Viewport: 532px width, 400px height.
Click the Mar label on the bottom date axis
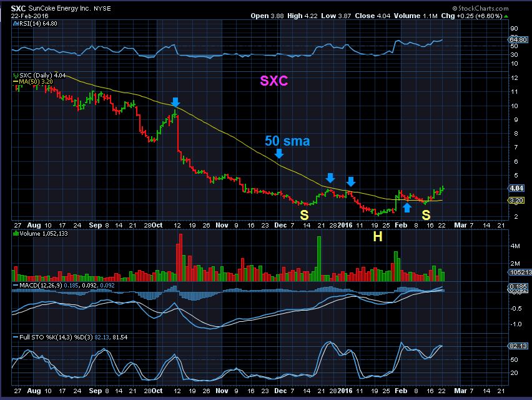pyautogui.click(x=460, y=391)
